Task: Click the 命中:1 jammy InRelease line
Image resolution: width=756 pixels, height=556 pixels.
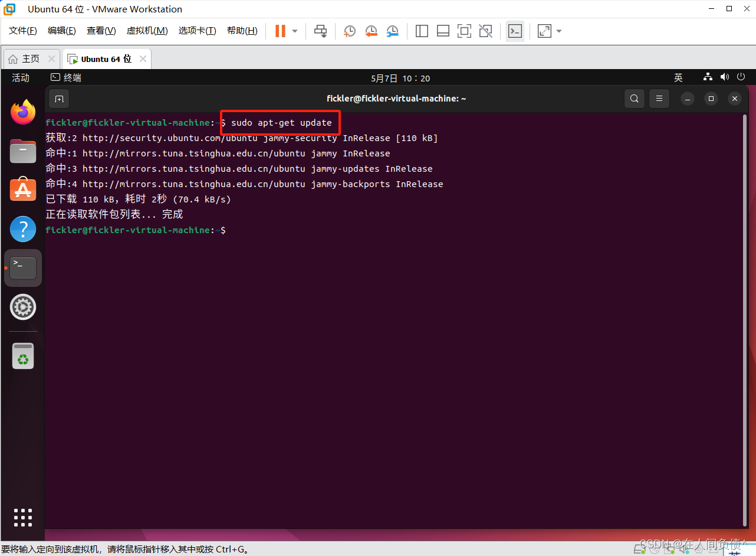Action: (x=218, y=153)
